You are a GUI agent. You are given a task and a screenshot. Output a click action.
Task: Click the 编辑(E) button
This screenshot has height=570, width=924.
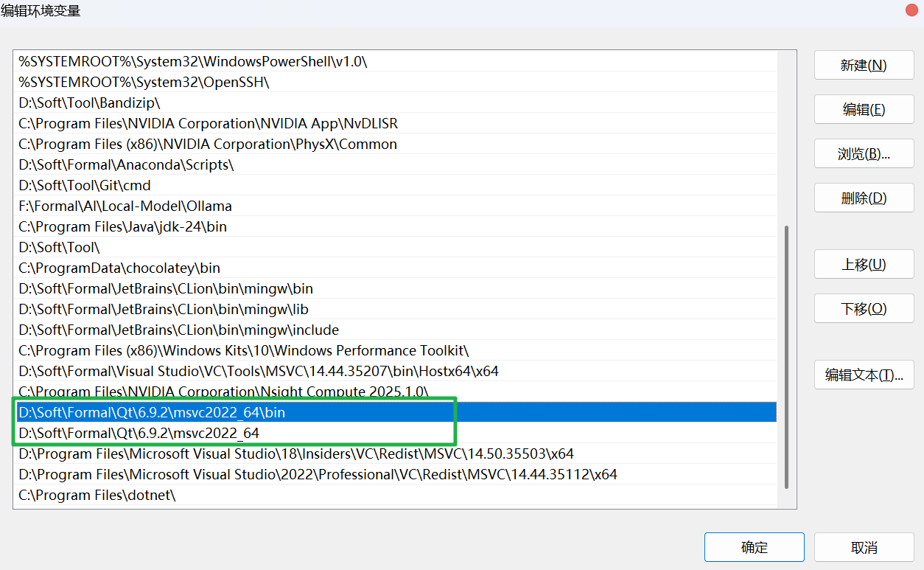point(864,109)
